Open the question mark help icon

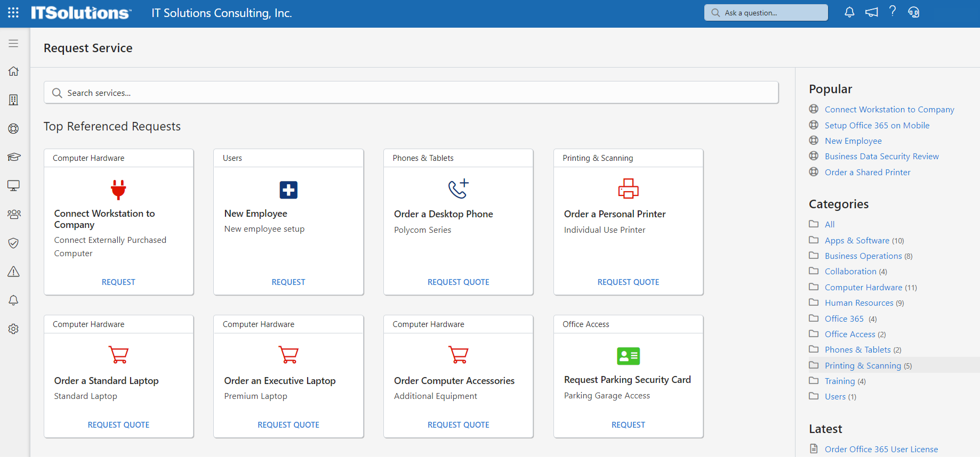pyautogui.click(x=893, y=12)
